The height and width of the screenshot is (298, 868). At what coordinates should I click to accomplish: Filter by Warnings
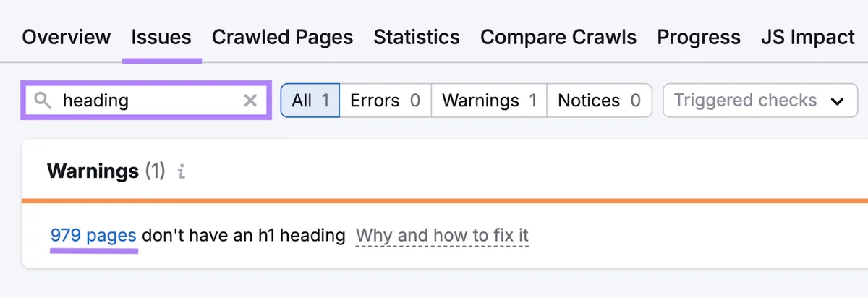(489, 101)
